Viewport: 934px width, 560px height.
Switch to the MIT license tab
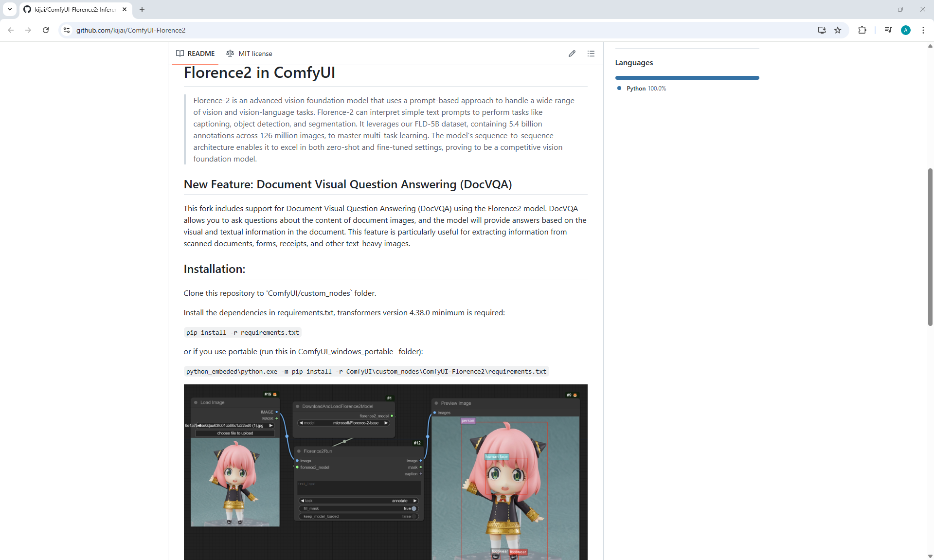[x=249, y=54]
